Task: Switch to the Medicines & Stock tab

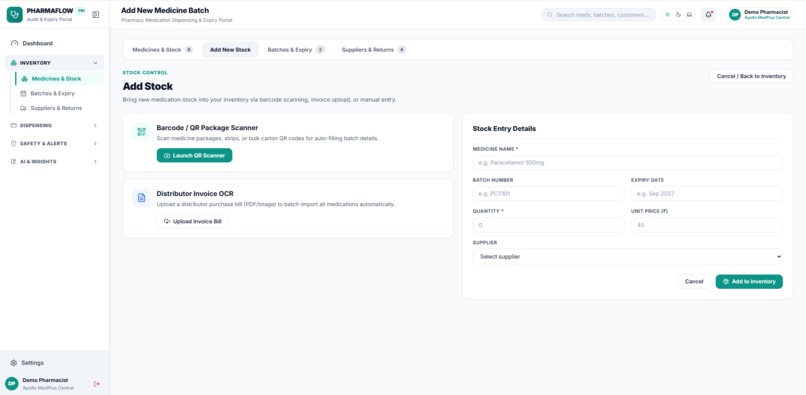Action: (x=162, y=50)
